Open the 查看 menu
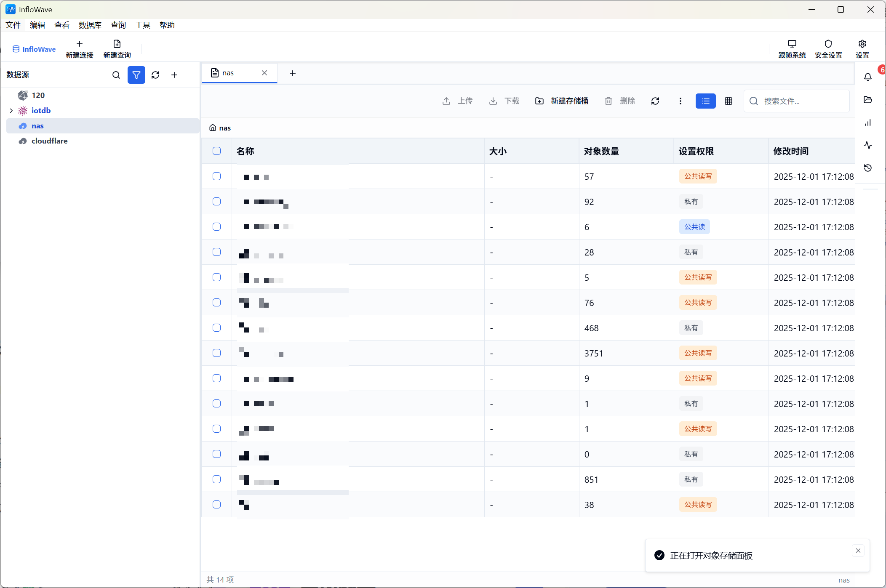The image size is (886, 588). 62,25
